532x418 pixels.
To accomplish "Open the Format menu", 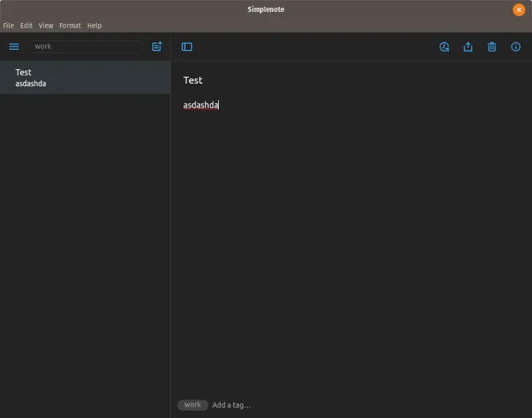I will point(70,25).
